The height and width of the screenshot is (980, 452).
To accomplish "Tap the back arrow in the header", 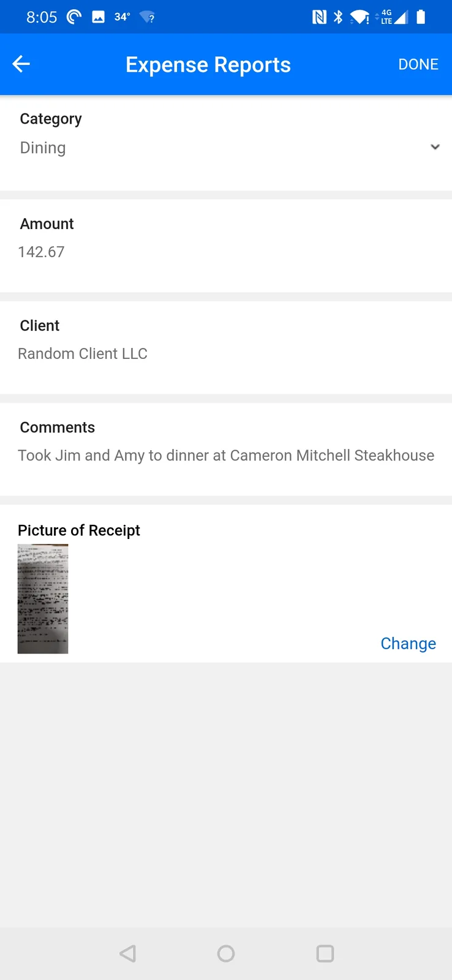I will click(x=21, y=64).
